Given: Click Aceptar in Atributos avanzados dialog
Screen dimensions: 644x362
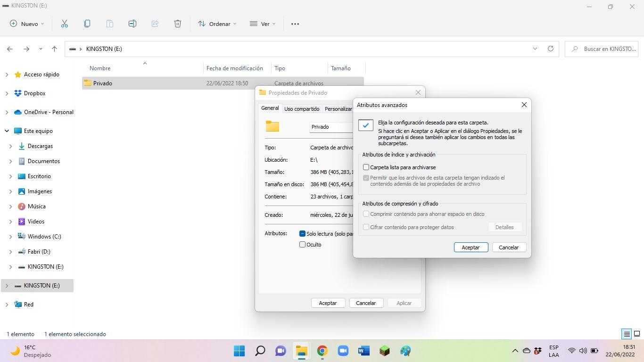Looking at the screenshot, I should tap(471, 247).
